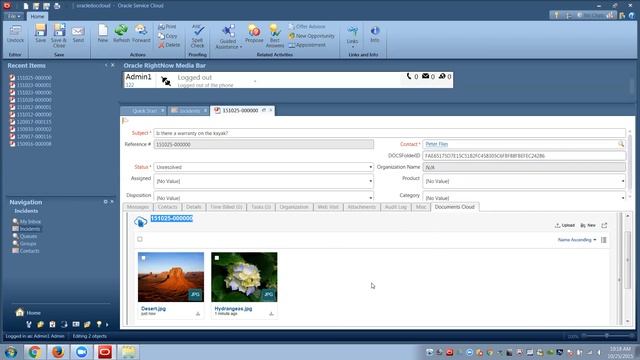Switch to the Audit Log tab
Viewport: 640px width, 360px height.
pyautogui.click(x=396, y=207)
